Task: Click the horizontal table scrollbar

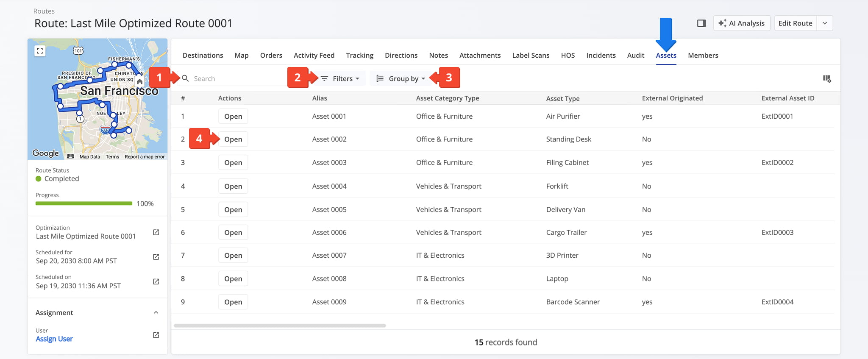Action: pyautogui.click(x=280, y=326)
